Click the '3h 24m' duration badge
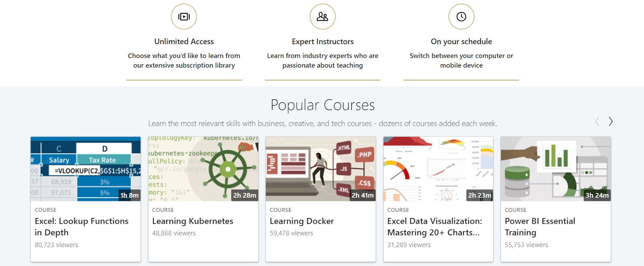This screenshot has width=644, height=266. tap(597, 195)
